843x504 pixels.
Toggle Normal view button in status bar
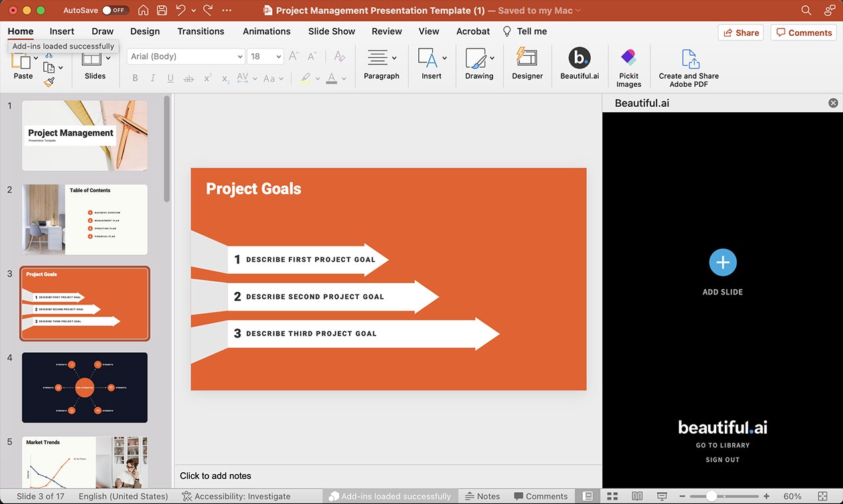pos(587,496)
